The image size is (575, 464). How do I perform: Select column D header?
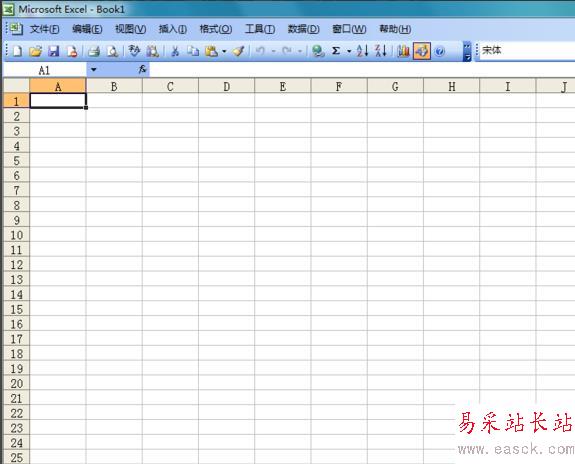coord(227,86)
